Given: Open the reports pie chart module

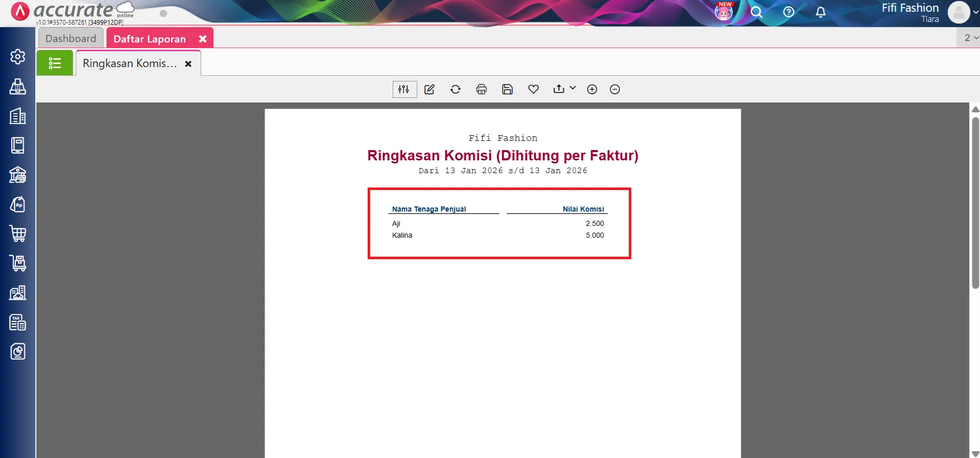Looking at the screenshot, I should point(18,351).
